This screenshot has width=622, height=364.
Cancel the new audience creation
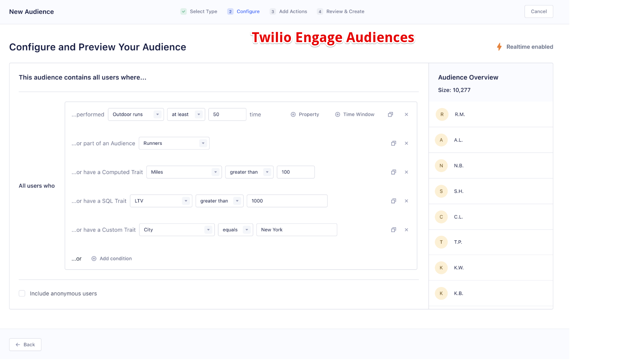tap(539, 12)
